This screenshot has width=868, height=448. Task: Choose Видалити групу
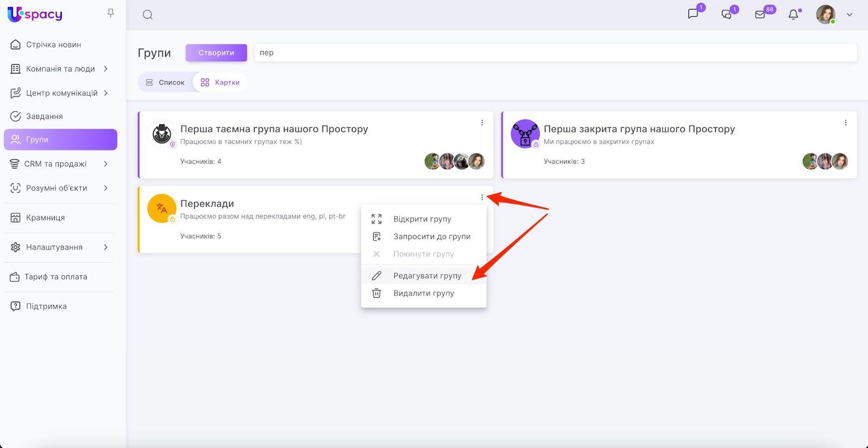(x=424, y=293)
